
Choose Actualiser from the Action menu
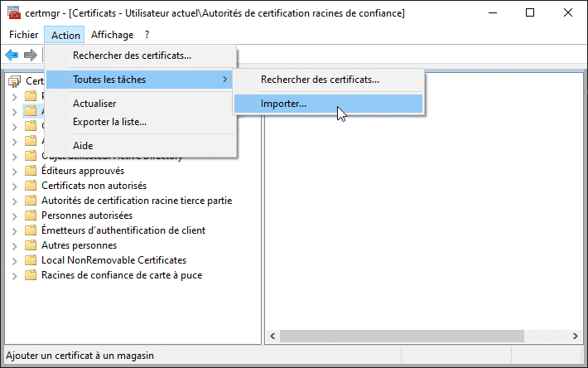94,104
